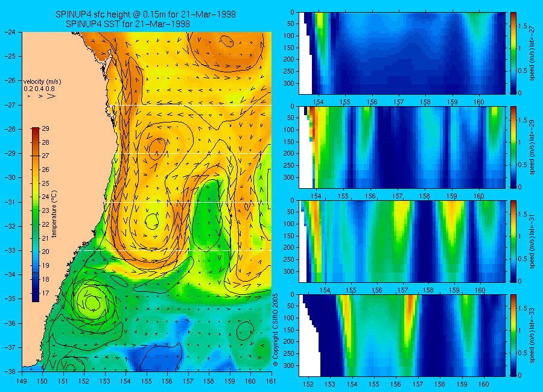The image size is (543, 392).
Task: Click the "speed (m/s) lat=-31" label
Action: point(533,241)
